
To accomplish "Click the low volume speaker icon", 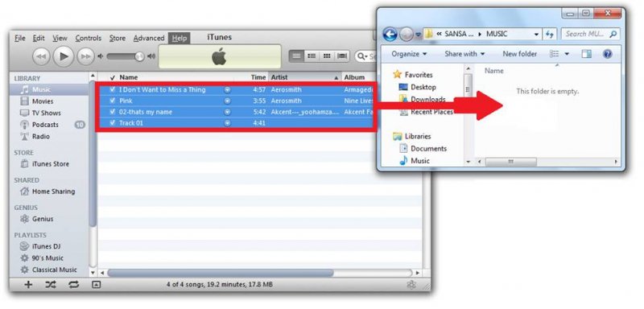I will tap(100, 56).
